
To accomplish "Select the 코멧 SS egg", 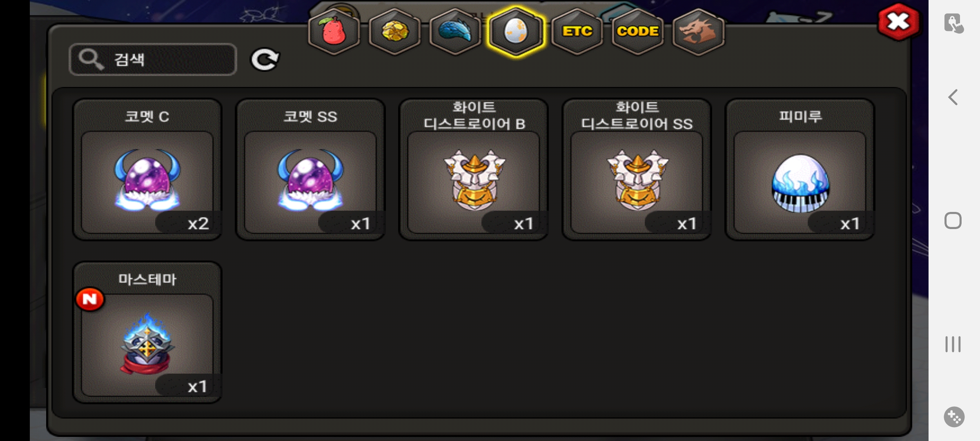I will (x=310, y=169).
